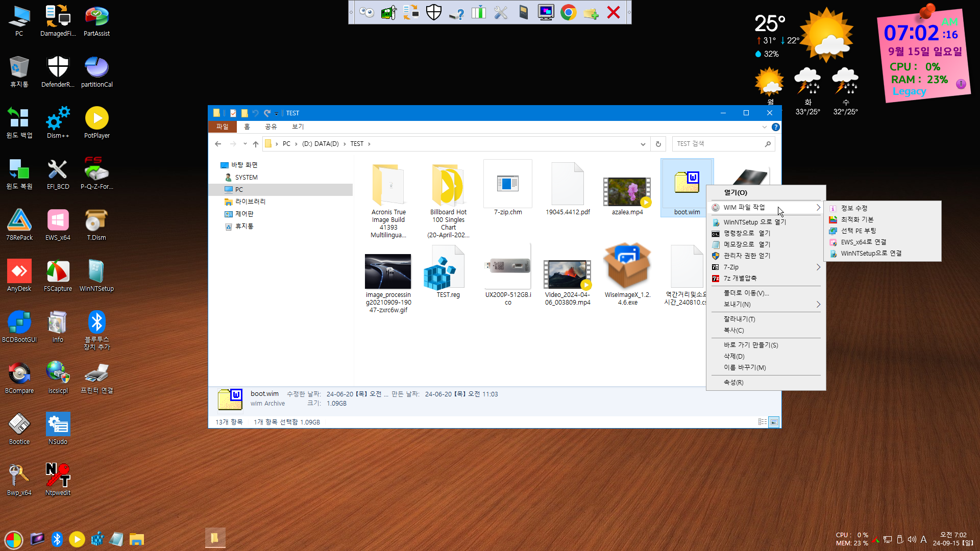The image size is (980, 551).
Task: Select the T.Dism desktop icon
Action: (x=96, y=225)
